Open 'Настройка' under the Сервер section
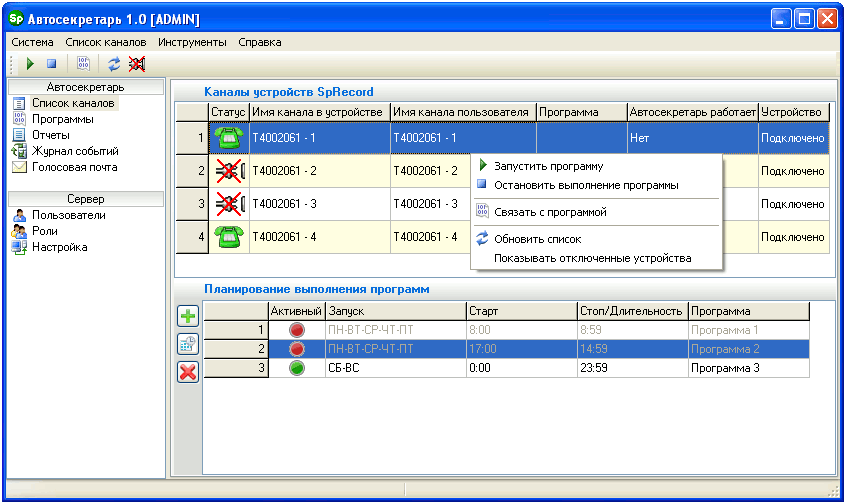The height and width of the screenshot is (504, 845). [x=59, y=247]
